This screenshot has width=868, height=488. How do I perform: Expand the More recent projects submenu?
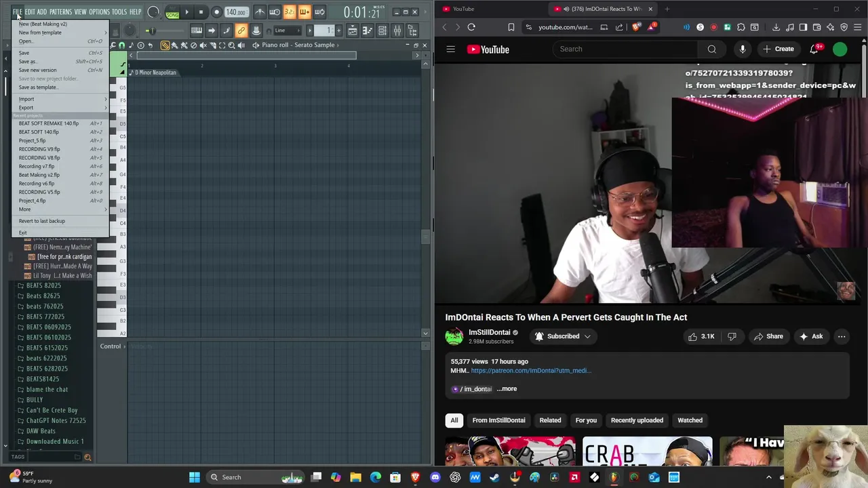60,209
